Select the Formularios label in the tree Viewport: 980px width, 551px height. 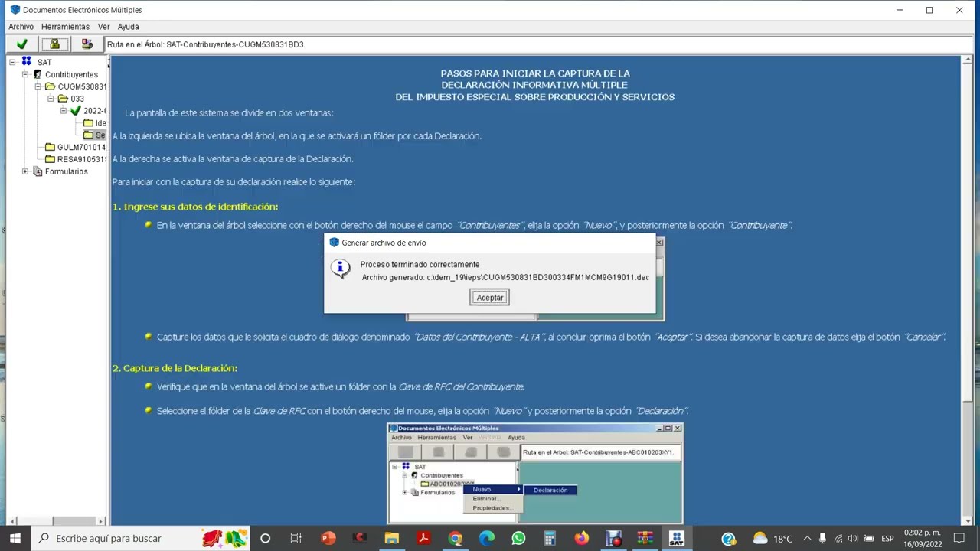click(67, 171)
